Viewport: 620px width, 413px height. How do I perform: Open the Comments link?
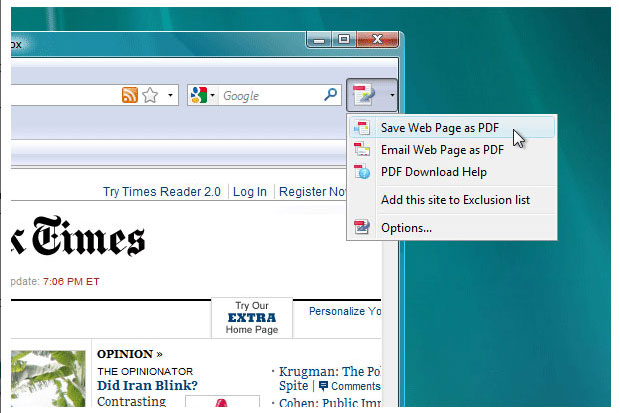[x=355, y=386]
